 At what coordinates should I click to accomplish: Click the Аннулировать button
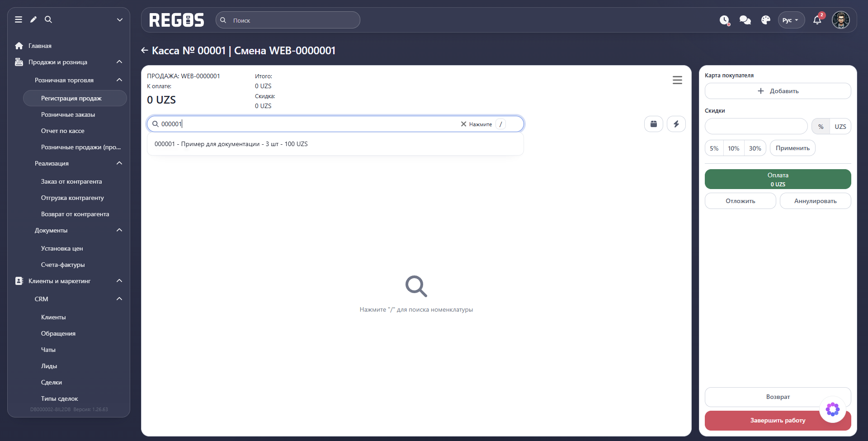coord(816,201)
